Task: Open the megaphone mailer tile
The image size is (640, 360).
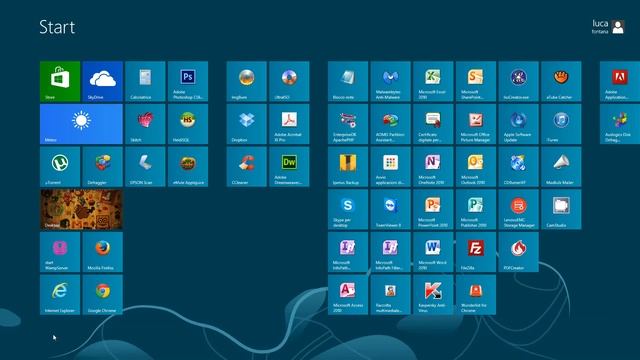Action: click(561, 167)
